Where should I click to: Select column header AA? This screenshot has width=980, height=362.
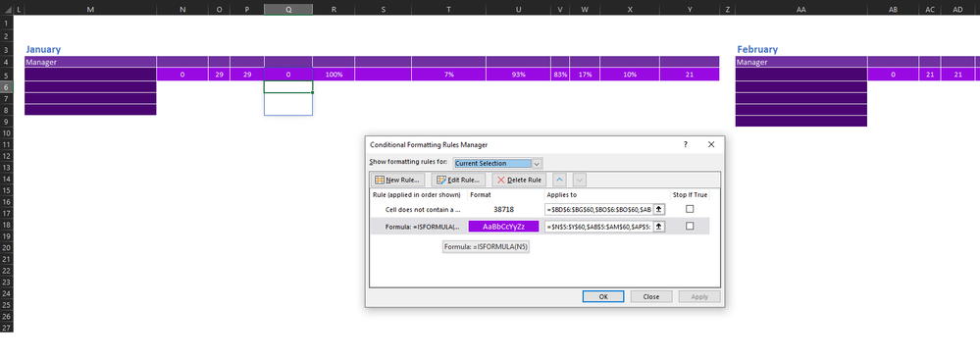pyautogui.click(x=801, y=10)
